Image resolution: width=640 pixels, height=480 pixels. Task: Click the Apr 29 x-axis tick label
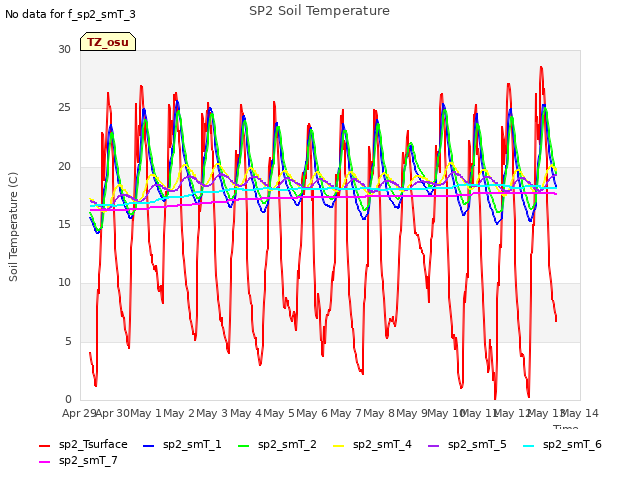(x=79, y=413)
